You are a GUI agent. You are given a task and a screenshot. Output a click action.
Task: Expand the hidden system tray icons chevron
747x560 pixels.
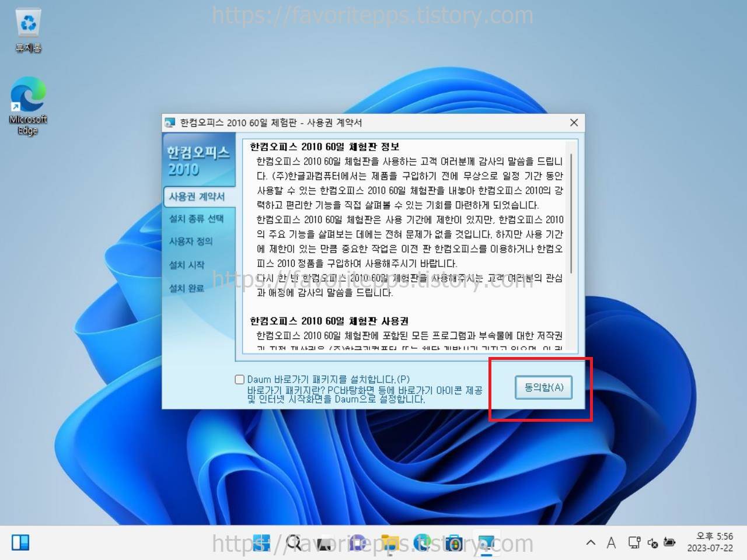[x=591, y=542]
